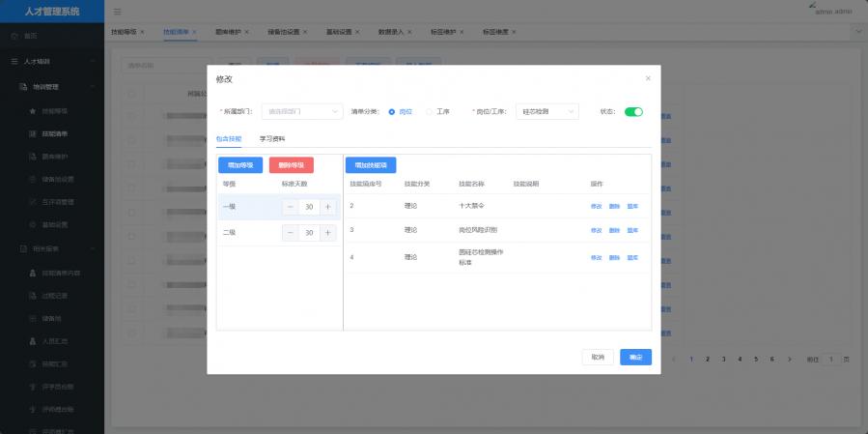Click the 增加技能项 button
This screenshot has width=868, height=434.
pyautogui.click(x=371, y=165)
